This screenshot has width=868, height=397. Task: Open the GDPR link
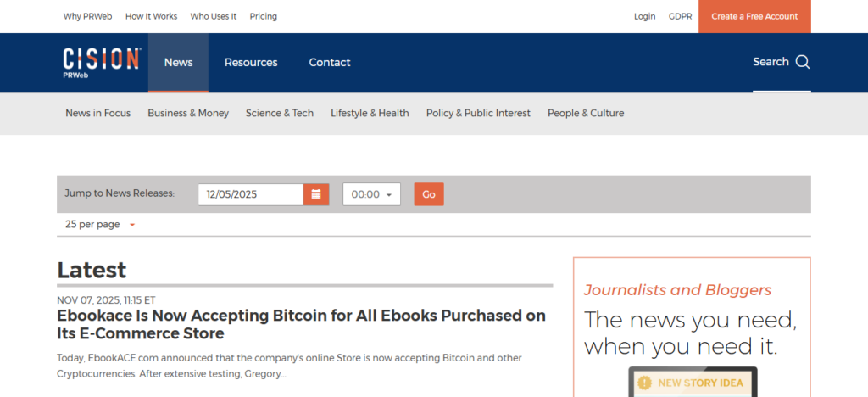click(x=680, y=17)
